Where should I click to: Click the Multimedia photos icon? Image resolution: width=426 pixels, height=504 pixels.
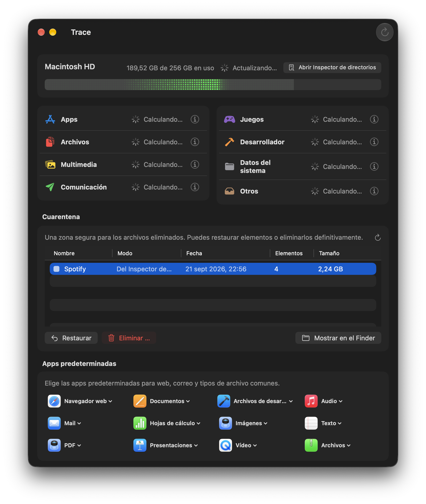(x=50, y=164)
